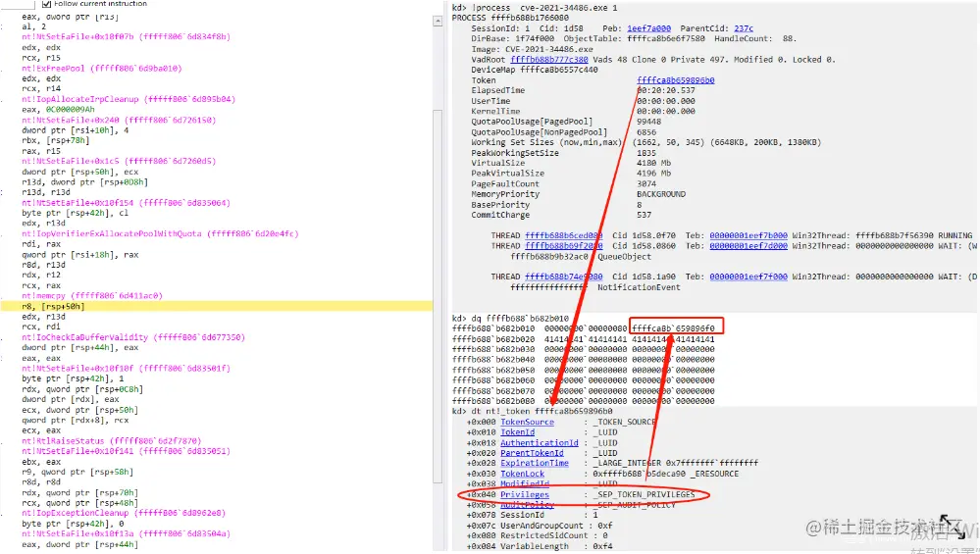Click the TokenSource field link
This screenshot has width=980, height=554.
[x=527, y=422]
